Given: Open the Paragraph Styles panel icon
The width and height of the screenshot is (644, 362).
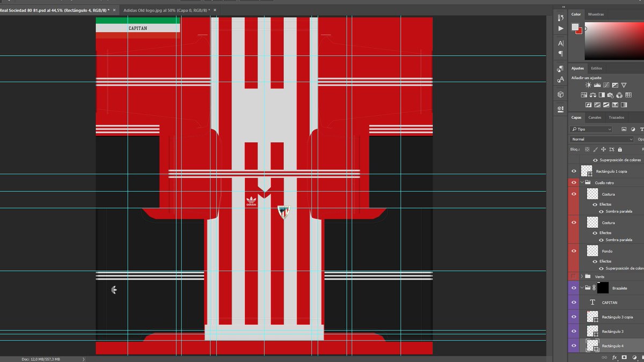Looking at the screenshot, I should pyautogui.click(x=561, y=68).
